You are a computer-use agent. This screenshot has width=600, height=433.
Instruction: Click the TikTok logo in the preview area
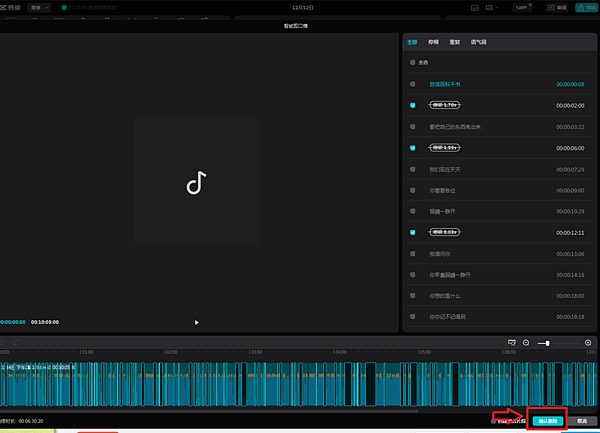pyautogui.click(x=196, y=183)
